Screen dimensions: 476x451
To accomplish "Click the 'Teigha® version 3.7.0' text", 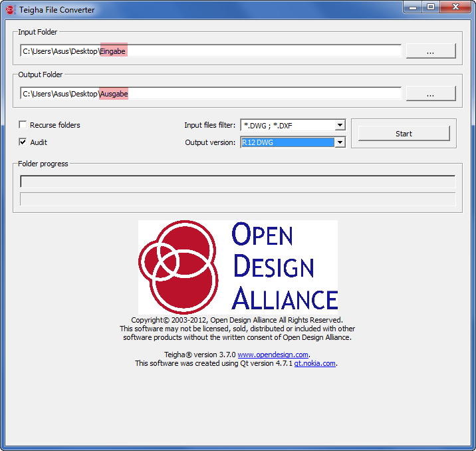I will 199,355.
